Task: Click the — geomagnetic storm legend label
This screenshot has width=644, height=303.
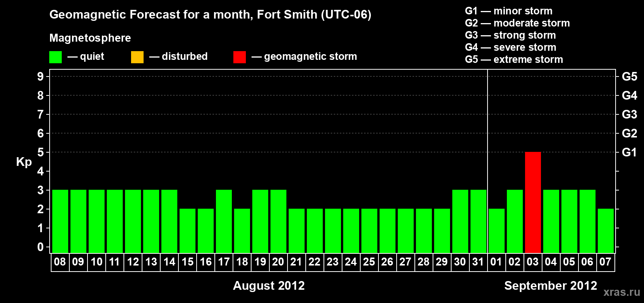Action: [x=304, y=56]
